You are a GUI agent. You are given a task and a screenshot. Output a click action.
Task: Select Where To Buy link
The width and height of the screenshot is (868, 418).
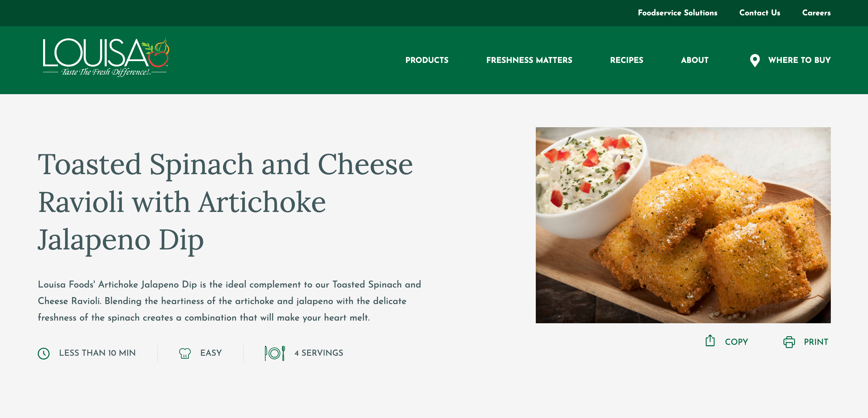(799, 60)
